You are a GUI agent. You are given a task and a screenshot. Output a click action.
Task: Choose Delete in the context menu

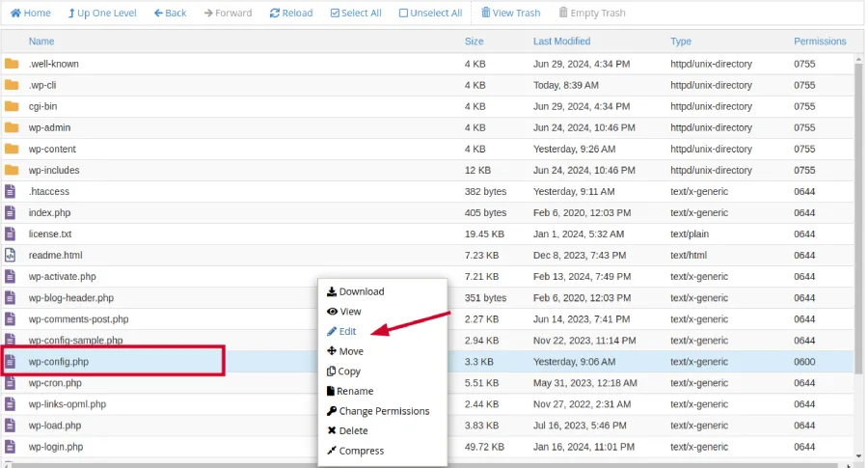tap(347, 430)
